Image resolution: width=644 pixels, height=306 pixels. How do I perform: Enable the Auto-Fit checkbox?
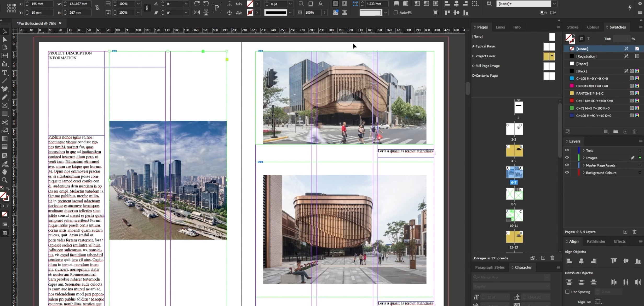pos(396,12)
